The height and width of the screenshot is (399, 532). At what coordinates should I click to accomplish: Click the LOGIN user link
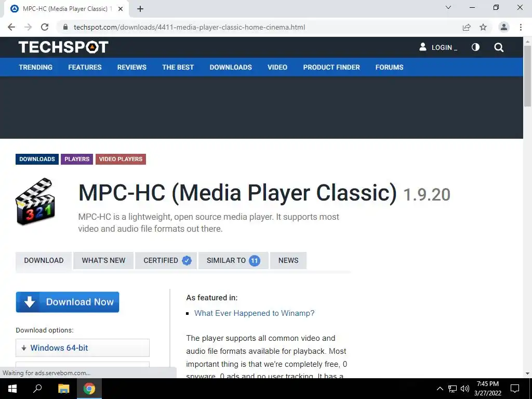438,47
